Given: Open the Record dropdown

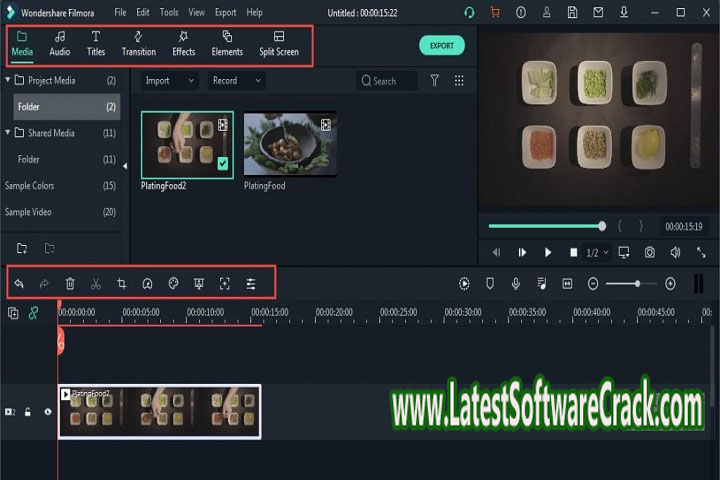Looking at the screenshot, I should pyautogui.click(x=236, y=81).
